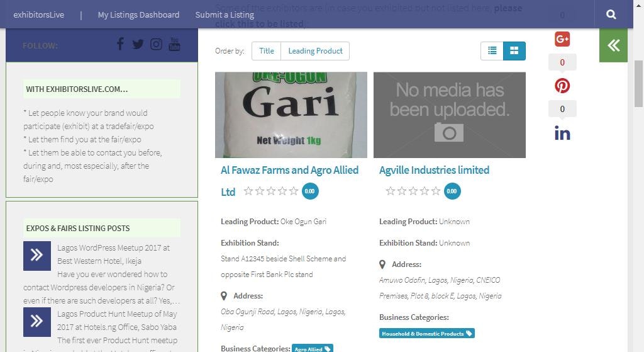Click the Gari product thumbnail
Screen dimensions: 644x352
pyautogui.click(x=291, y=115)
